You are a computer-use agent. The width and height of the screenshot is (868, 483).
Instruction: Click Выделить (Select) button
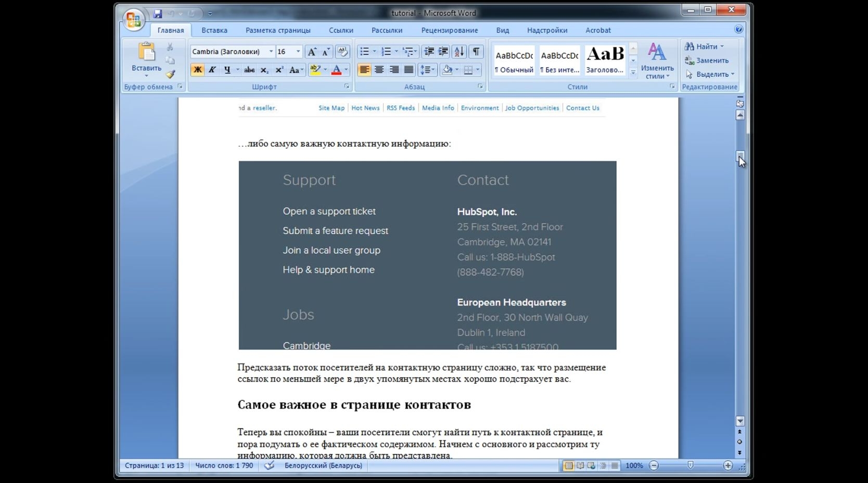pos(709,74)
